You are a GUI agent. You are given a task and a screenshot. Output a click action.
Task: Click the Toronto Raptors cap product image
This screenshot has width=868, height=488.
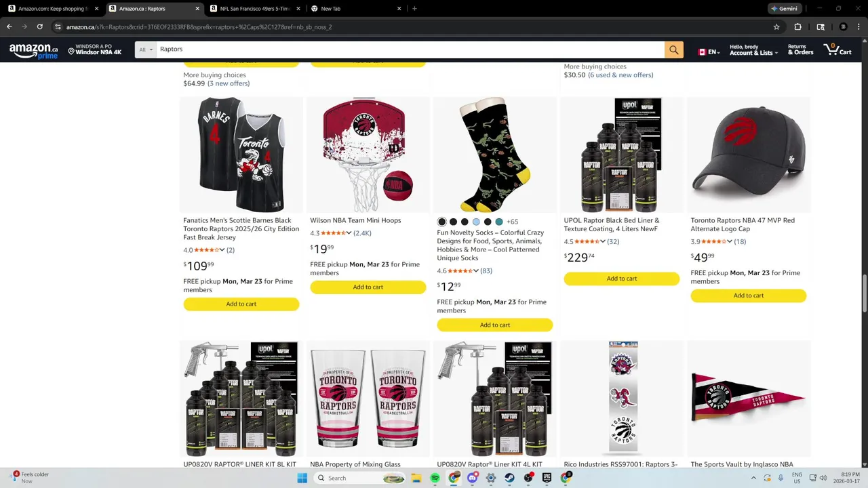[749, 155]
